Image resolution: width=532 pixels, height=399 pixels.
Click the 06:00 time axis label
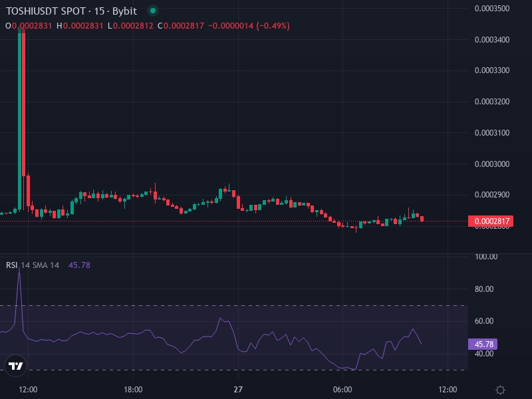[x=342, y=389]
